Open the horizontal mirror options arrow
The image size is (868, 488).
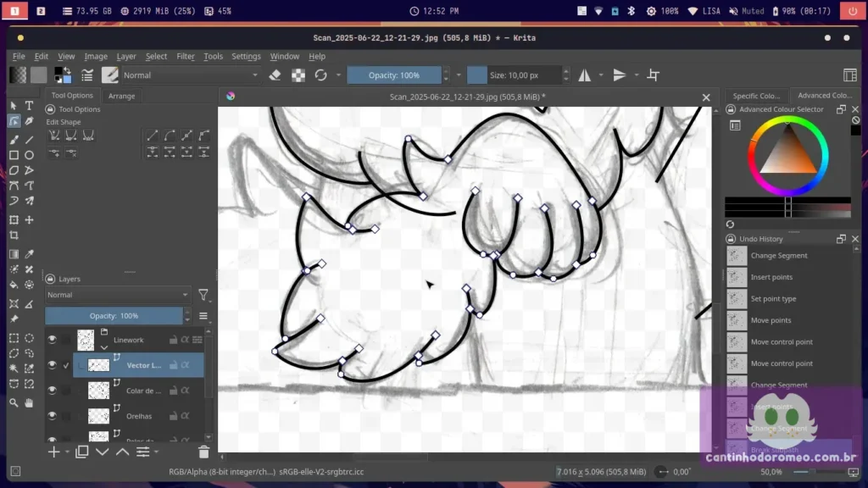(x=601, y=75)
